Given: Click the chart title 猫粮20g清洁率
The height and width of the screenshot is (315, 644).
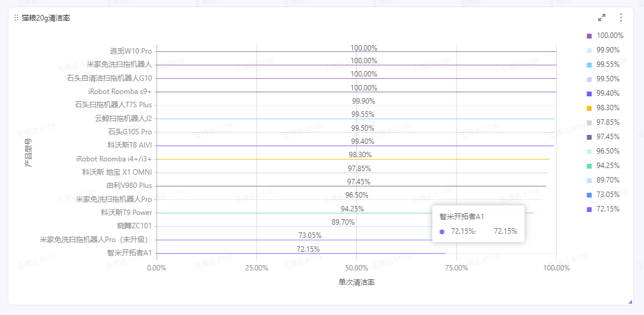Looking at the screenshot, I should (46, 18).
